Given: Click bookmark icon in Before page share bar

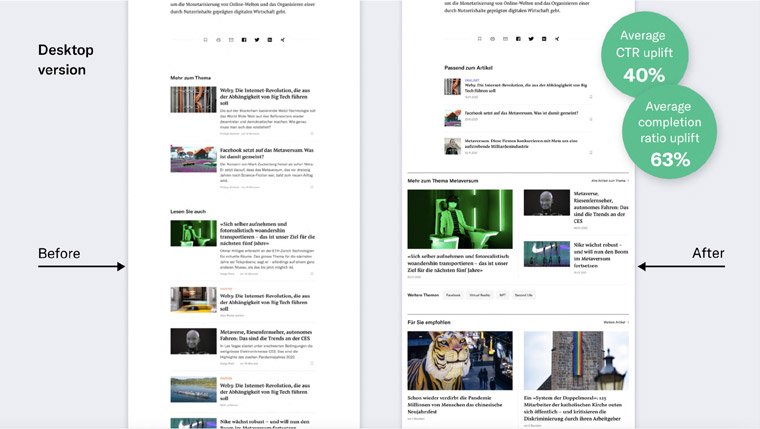Looking at the screenshot, I should (x=206, y=40).
